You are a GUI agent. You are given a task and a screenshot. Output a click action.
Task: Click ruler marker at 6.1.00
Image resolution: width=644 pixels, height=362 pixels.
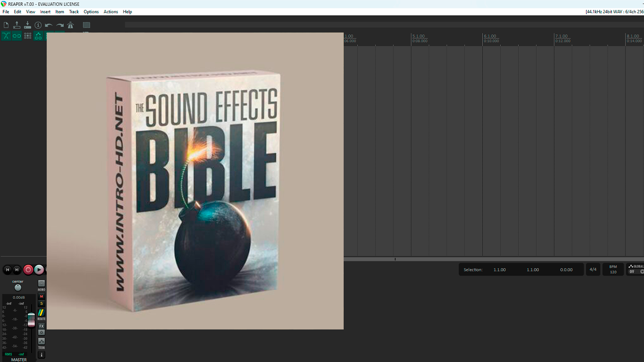coord(490,36)
